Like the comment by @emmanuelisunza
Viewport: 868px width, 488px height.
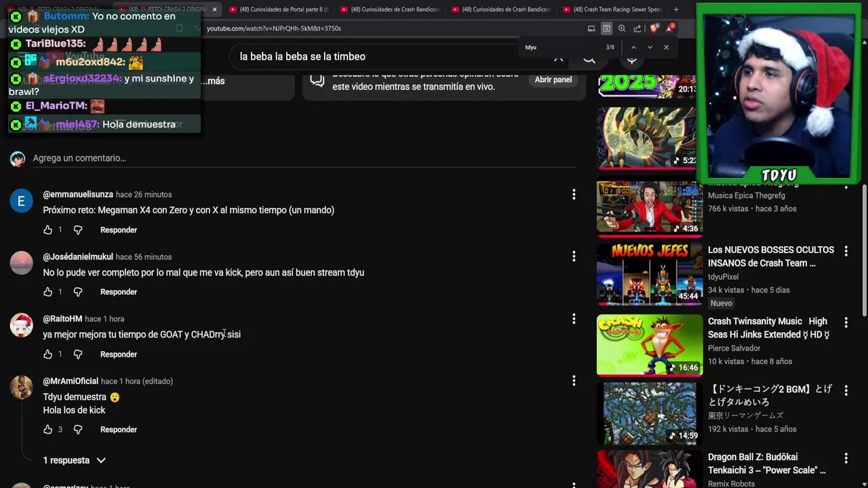[47, 230]
